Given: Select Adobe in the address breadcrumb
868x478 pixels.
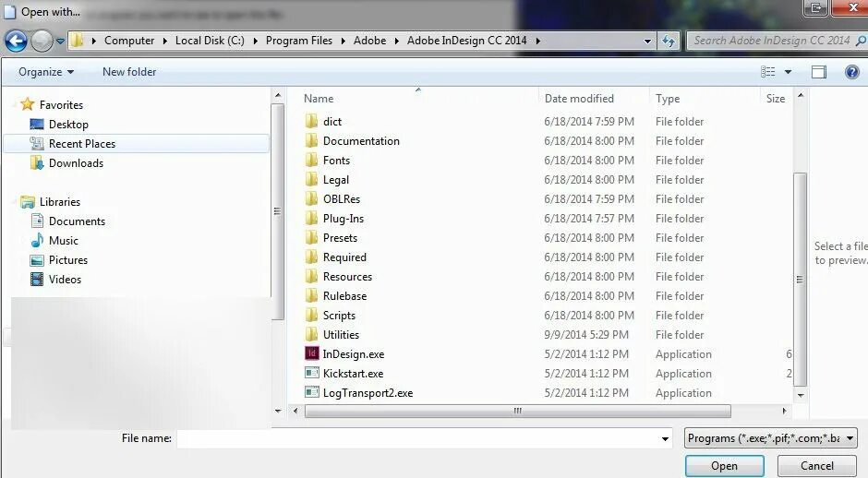Looking at the screenshot, I should pyautogui.click(x=369, y=41).
